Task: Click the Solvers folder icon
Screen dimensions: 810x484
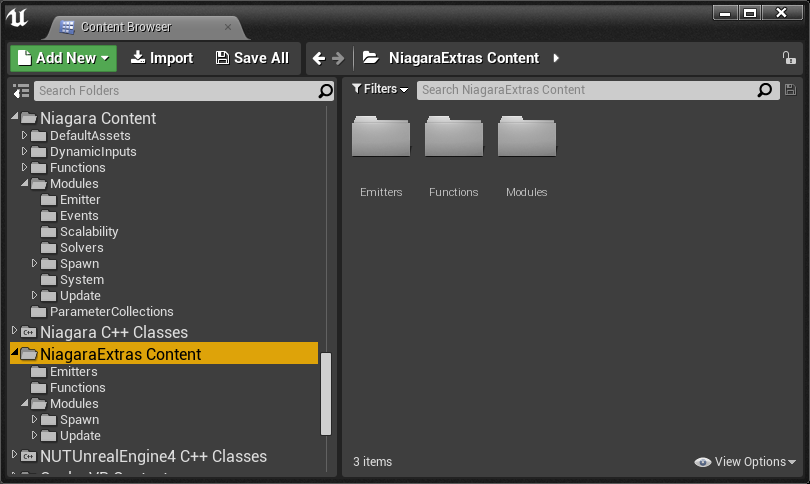Action: coord(49,247)
